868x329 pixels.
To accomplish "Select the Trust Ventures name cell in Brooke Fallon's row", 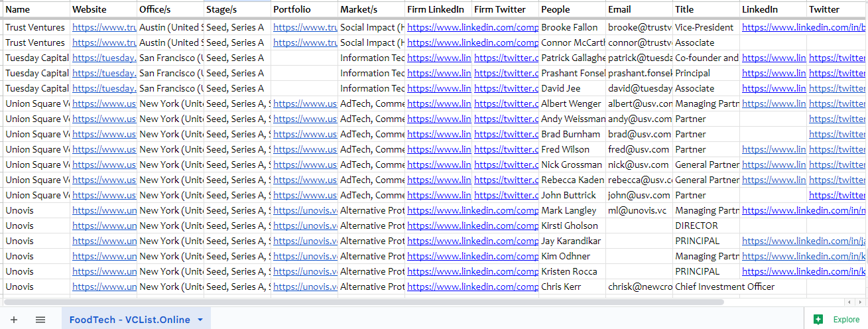I will pos(36,27).
